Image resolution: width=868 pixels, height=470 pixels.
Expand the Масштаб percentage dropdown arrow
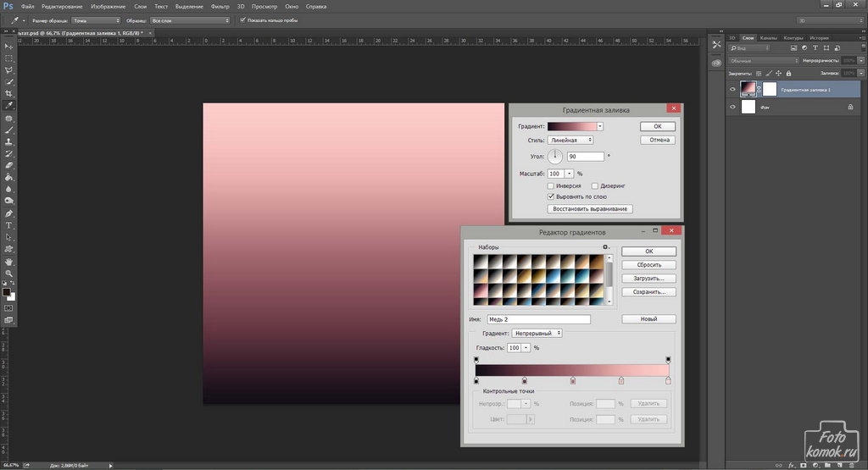(x=568, y=174)
